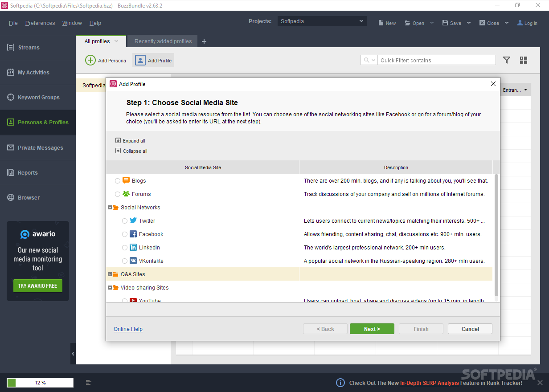The image size is (549, 392).
Task: Open the quick filter funnel icon
Action: (x=507, y=60)
